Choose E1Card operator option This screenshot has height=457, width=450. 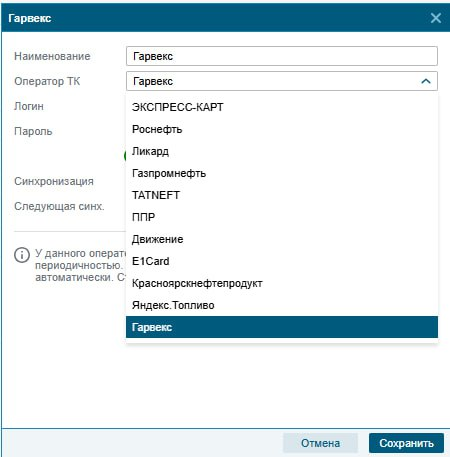282,261
